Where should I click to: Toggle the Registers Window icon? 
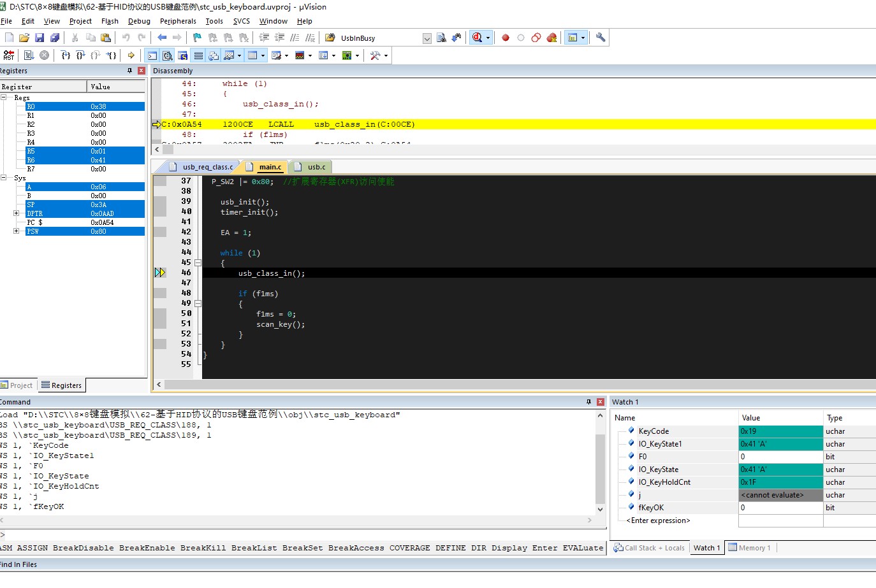coord(198,55)
